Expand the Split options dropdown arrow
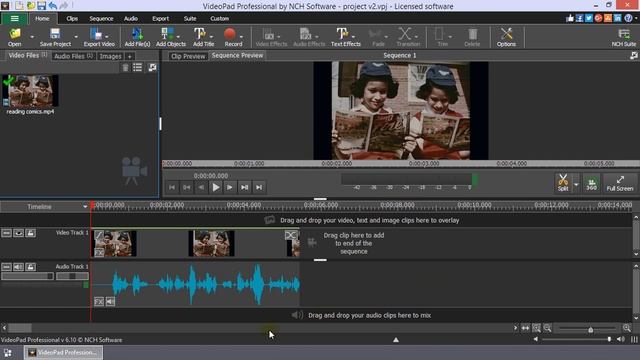The image size is (640, 360). pyautogui.click(x=576, y=184)
